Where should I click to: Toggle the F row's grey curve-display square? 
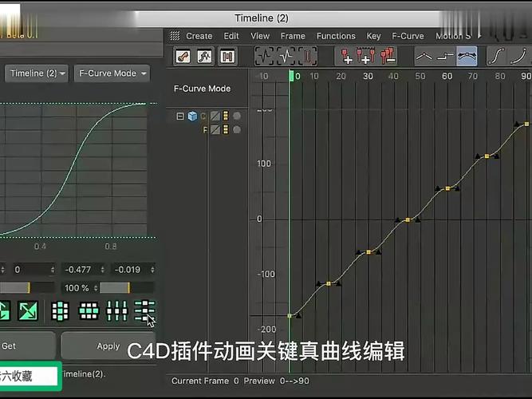[215, 129]
